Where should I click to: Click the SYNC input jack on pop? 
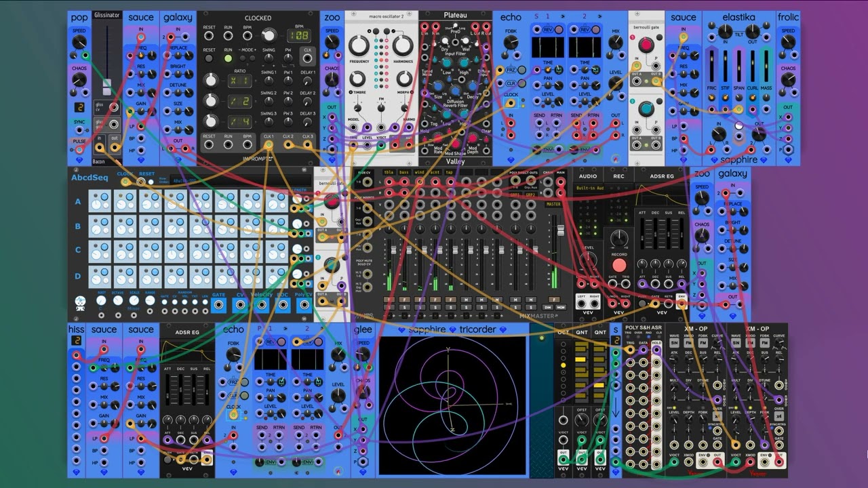tap(79, 130)
